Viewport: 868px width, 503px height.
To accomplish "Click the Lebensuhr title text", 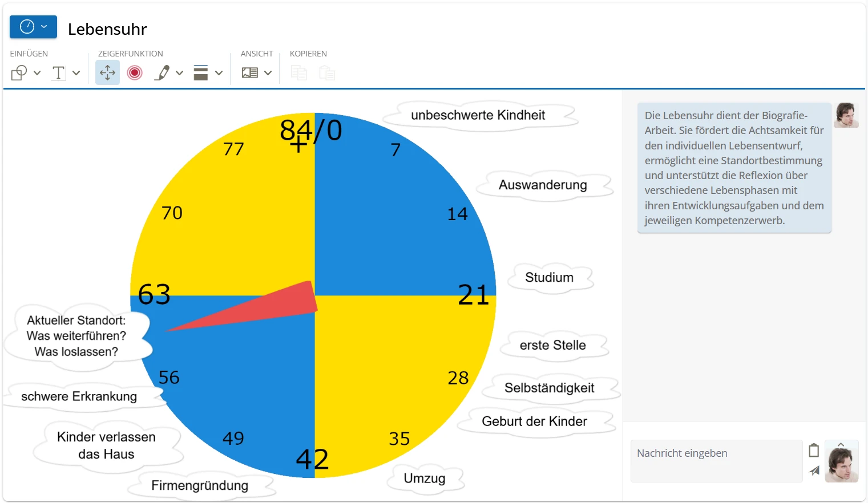I will [107, 29].
